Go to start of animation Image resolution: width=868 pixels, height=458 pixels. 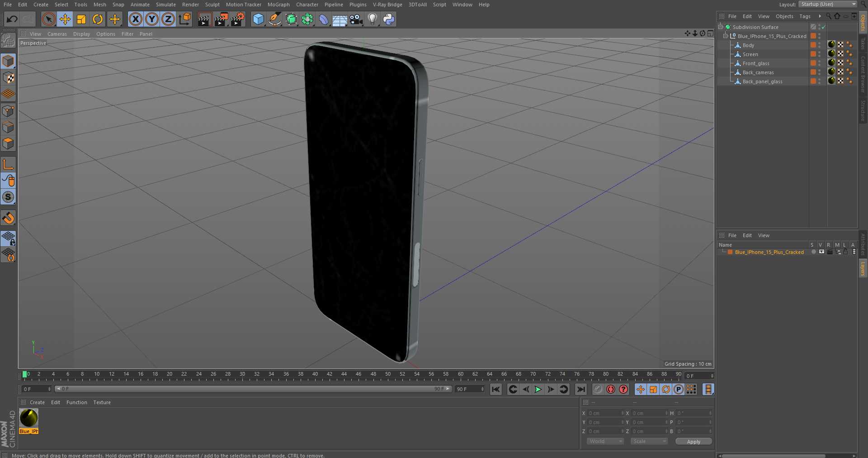tap(496, 389)
